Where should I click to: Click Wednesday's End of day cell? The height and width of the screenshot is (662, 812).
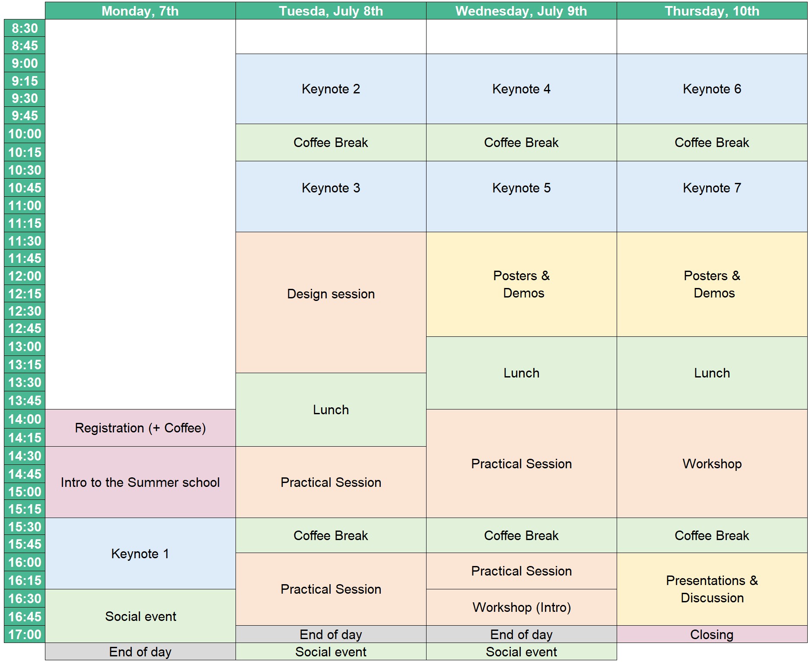(522, 634)
